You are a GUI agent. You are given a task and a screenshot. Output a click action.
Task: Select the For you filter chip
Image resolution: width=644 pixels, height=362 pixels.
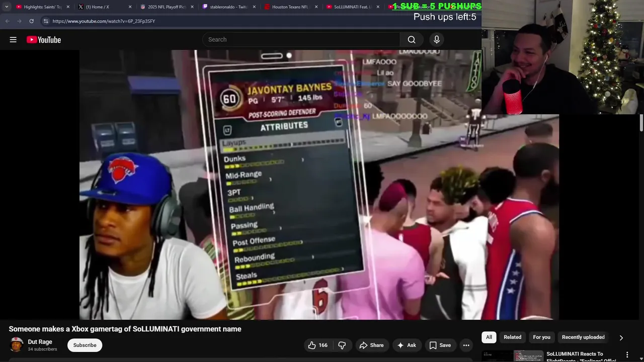point(541,337)
